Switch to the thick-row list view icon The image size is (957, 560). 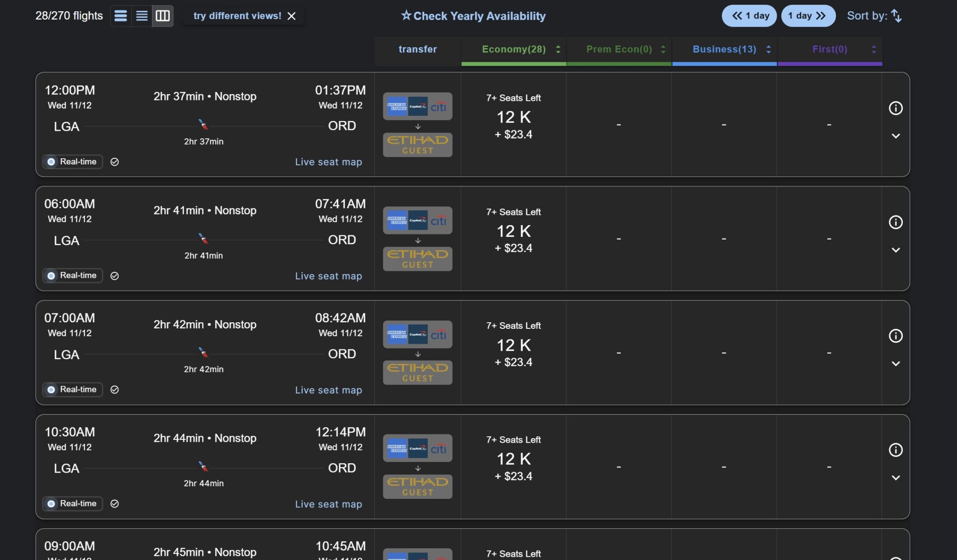point(121,16)
